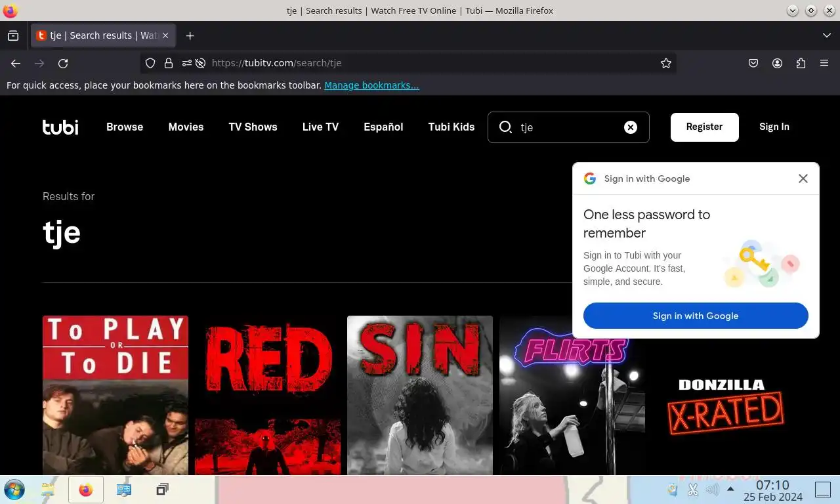Open the tracking protection shield icon
840x504 pixels.
pyautogui.click(x=150, y=63)
